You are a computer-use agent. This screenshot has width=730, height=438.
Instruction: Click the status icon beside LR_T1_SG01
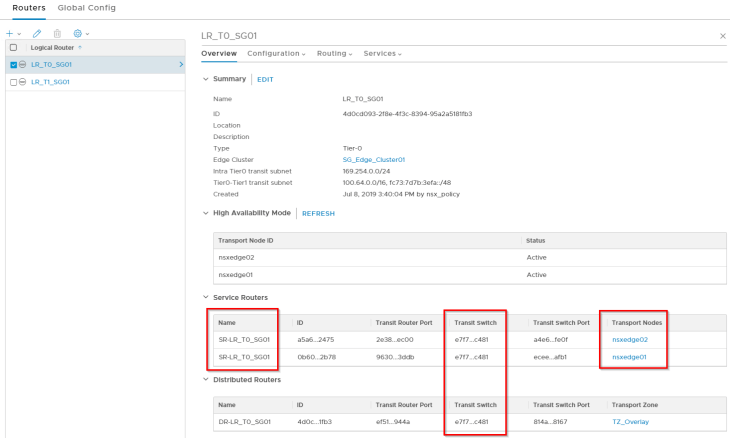tap(23, 82)
